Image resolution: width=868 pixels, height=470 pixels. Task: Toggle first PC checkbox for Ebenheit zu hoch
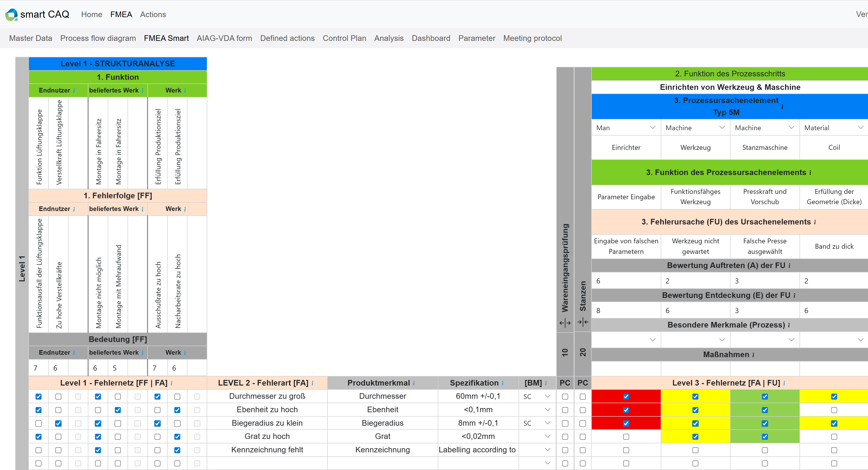(x=565, y=410)
